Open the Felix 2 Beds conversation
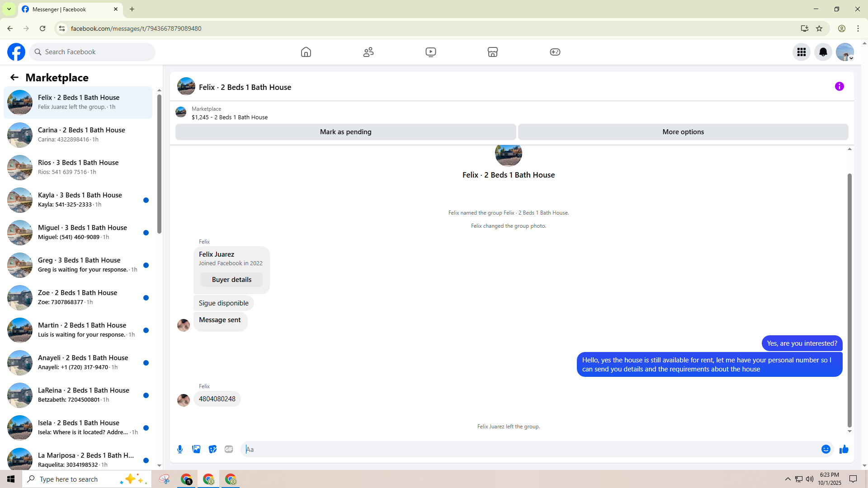The height and width of the screenshot is (488, 868). (78, 103)
